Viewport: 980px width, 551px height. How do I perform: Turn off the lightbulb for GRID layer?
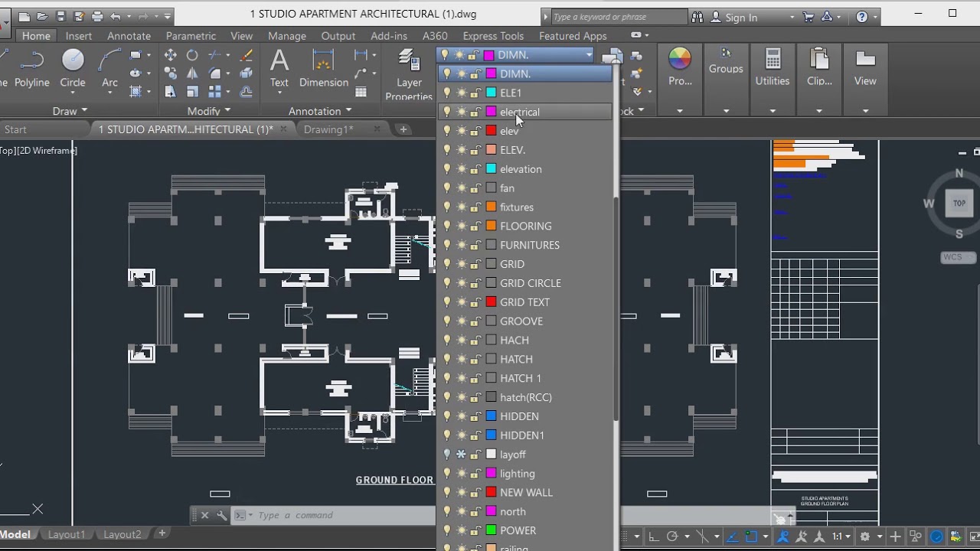click(447, 264)
